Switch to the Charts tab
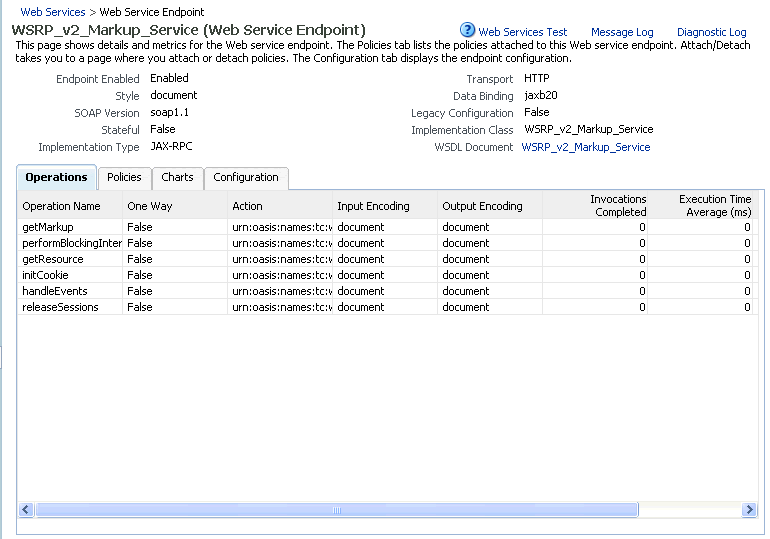Image resolution: width=770 pixels, height=539 pixels. [177, 178]
